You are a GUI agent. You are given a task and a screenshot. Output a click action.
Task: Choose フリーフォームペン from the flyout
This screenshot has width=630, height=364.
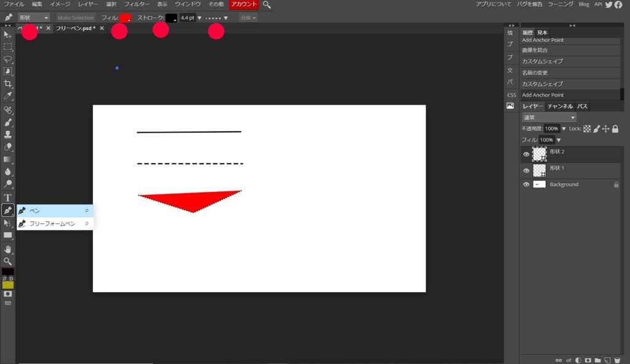[x=52, y=224]
